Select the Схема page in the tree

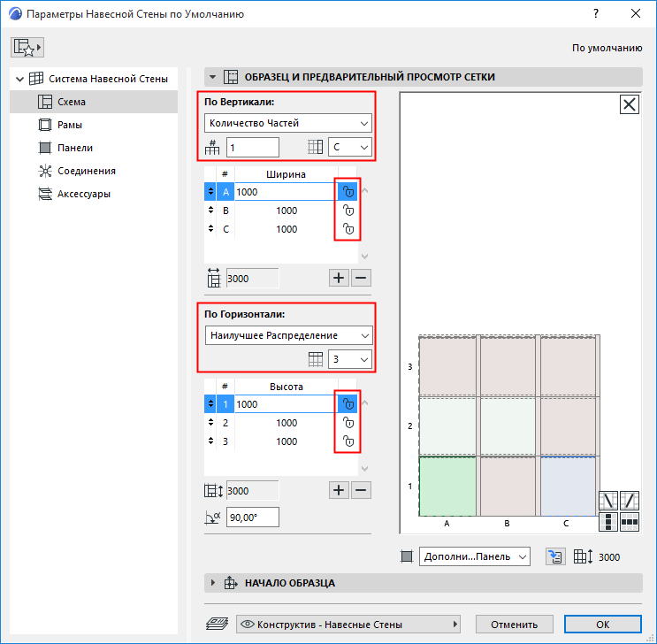[94, 102]
